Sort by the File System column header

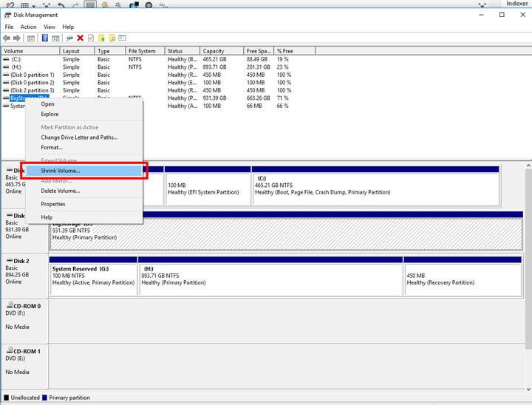pos(145,51)
